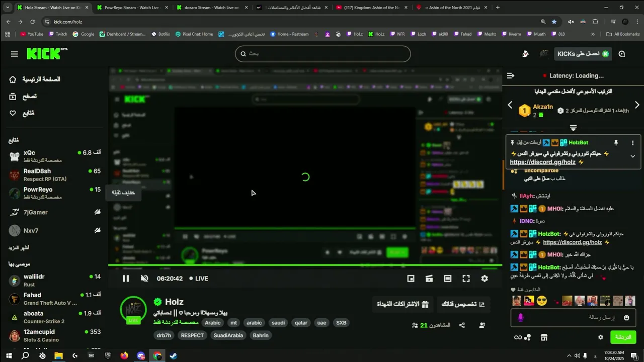Pick the sunglasses emoji quick emote
This screenshot has width=644, height=362.
pos(541,301)
